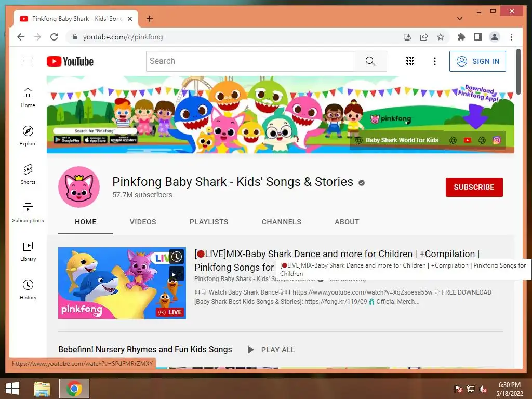Open Chrome three-dot menu
The width and height of the screenshot is (532, 399).
511,37
